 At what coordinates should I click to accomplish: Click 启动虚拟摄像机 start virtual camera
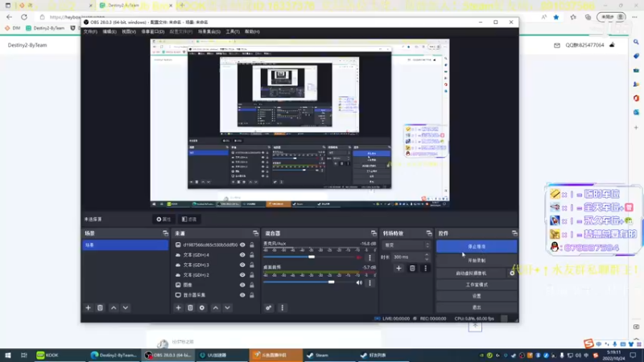tap(471, 273)
